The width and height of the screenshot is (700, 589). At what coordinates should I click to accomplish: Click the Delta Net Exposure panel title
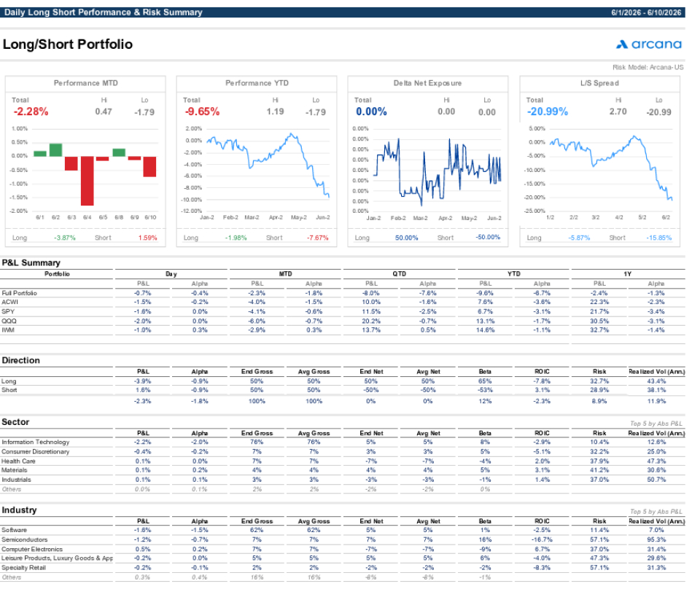427,83
